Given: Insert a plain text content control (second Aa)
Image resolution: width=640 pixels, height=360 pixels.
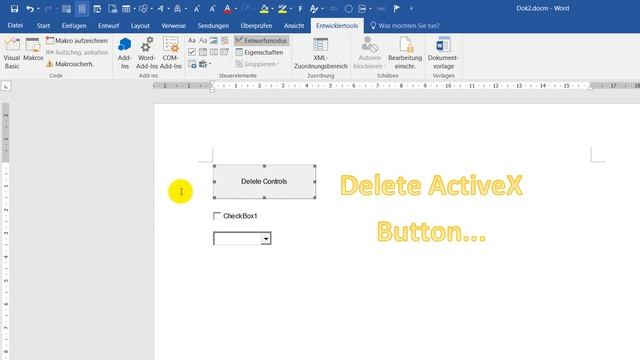Looking at the screenshot, I should coord(203,40).
